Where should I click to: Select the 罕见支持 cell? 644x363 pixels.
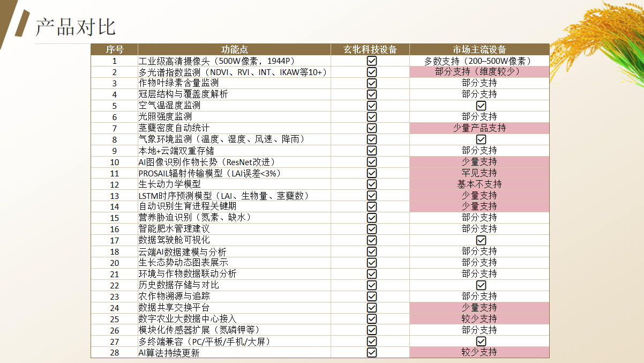pos(480,173)
